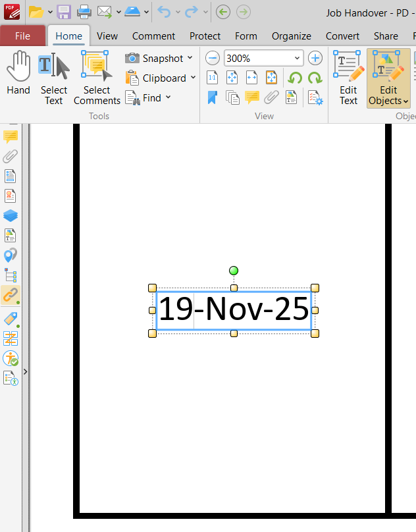Rotate view clockwise
This screenshot has width=416, height=532.
point(315,78)
